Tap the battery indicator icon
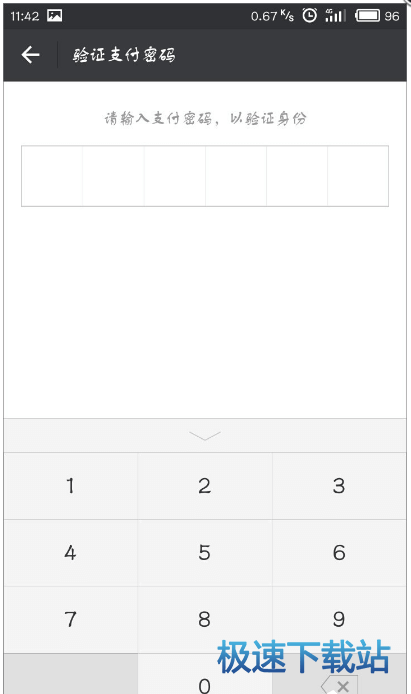The image size is (411, 694). tap(368, 16)
